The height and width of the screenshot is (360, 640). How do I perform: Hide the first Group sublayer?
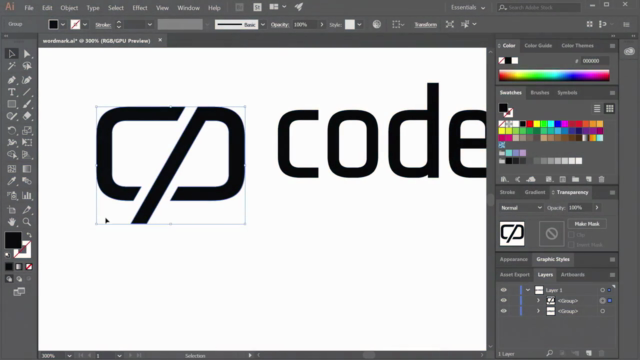[503, 300]
